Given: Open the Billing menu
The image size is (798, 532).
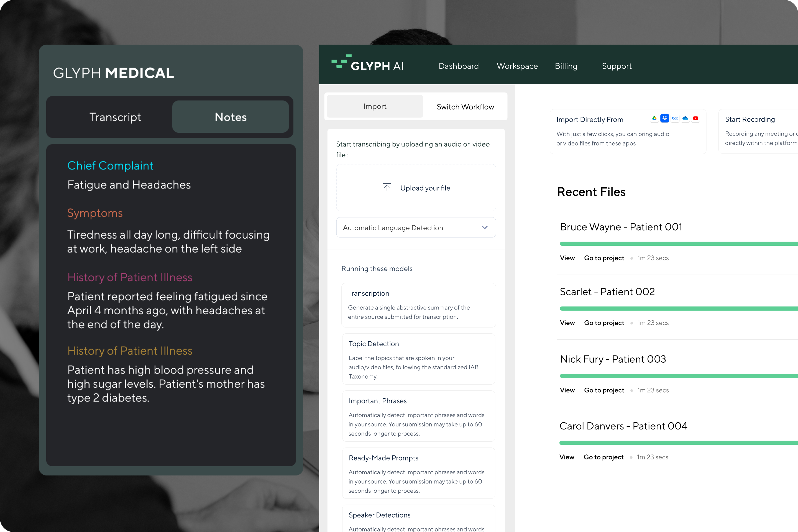Looking at the screenshot, I should point(566,66).
